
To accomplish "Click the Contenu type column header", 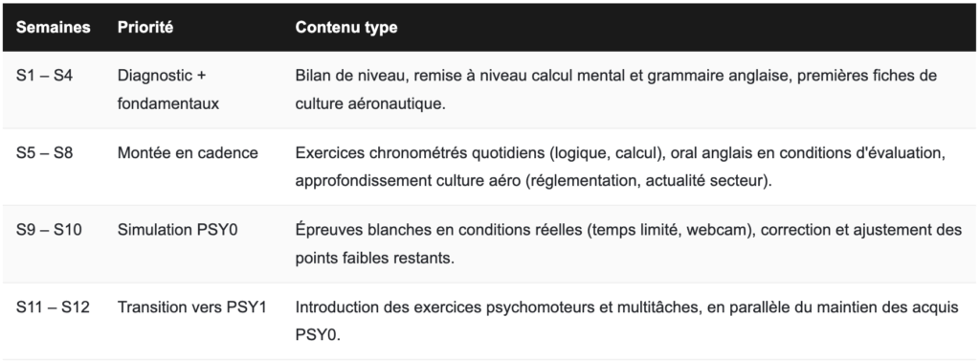I will point(346,28).
